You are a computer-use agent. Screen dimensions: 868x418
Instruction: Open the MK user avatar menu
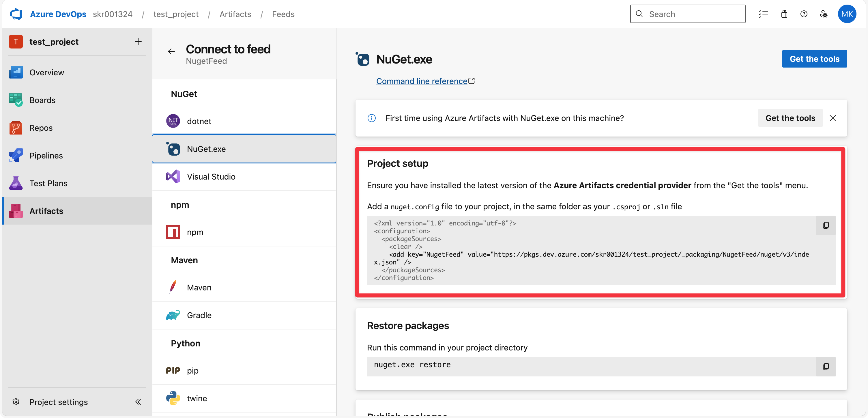click(847, 14)
